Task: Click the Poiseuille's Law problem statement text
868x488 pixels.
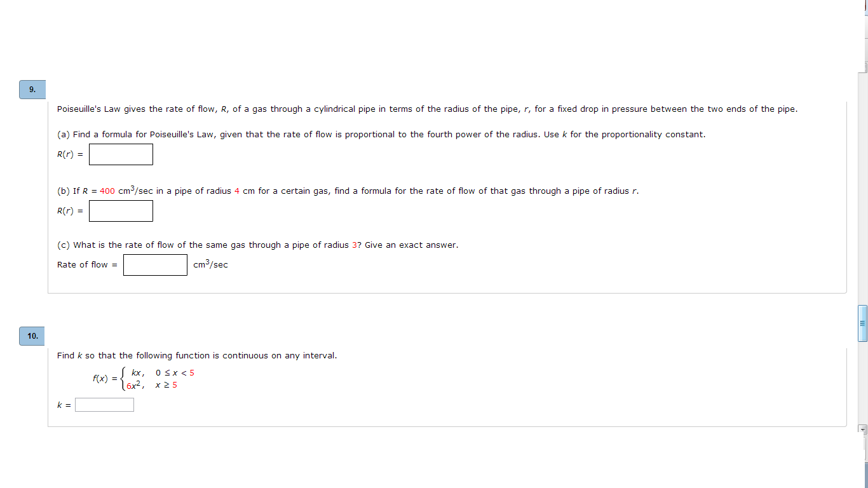Action: pyautogui.click(x=427, y=109)
